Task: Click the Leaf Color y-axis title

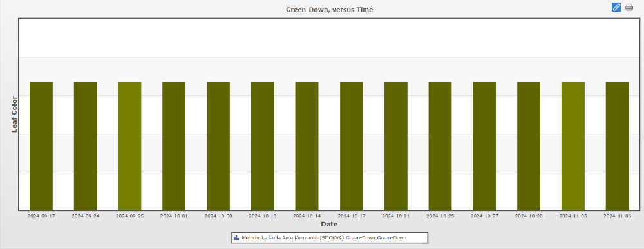Action: [x=14, y=114]
